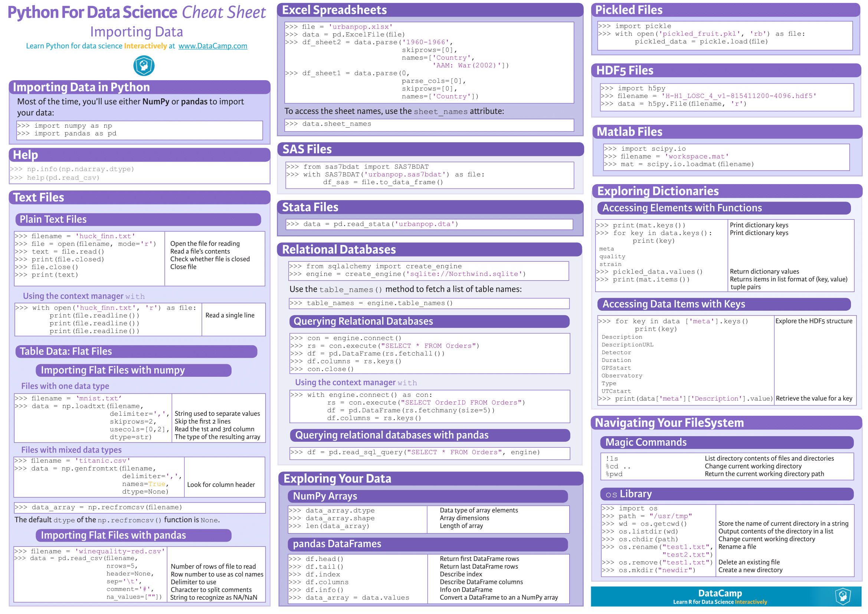Click the '!ls' magic command
The width and height of the screenshot is (868, 614).
pyautogui.click(x=612, y=458)
